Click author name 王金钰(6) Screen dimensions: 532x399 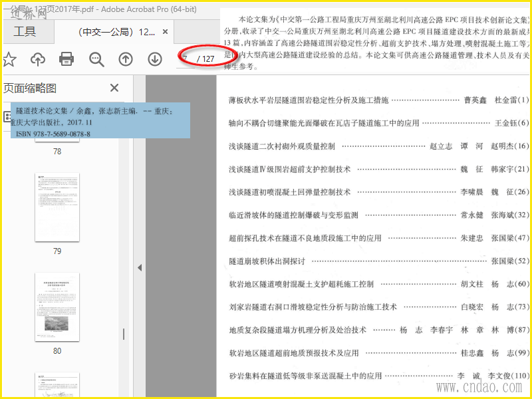pyautogui.click(x=511, y=123)
